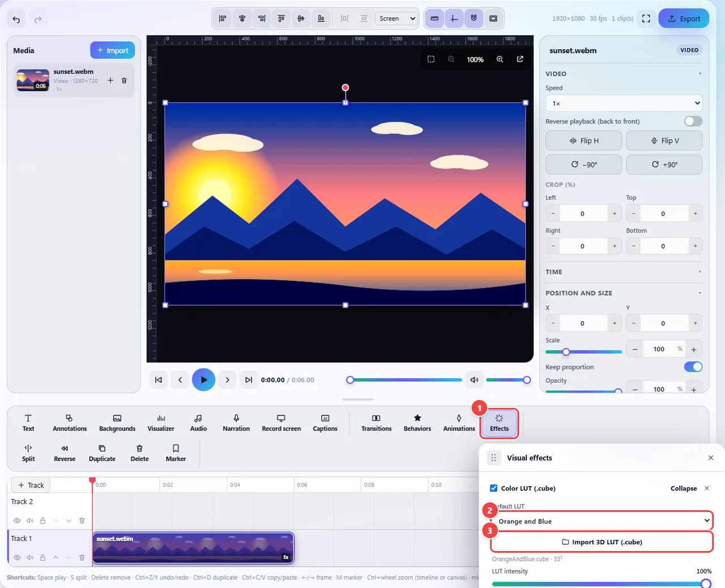Increase the Left crop value
Viewport: 725px width, 588px height.
click(x=615, y=214)
